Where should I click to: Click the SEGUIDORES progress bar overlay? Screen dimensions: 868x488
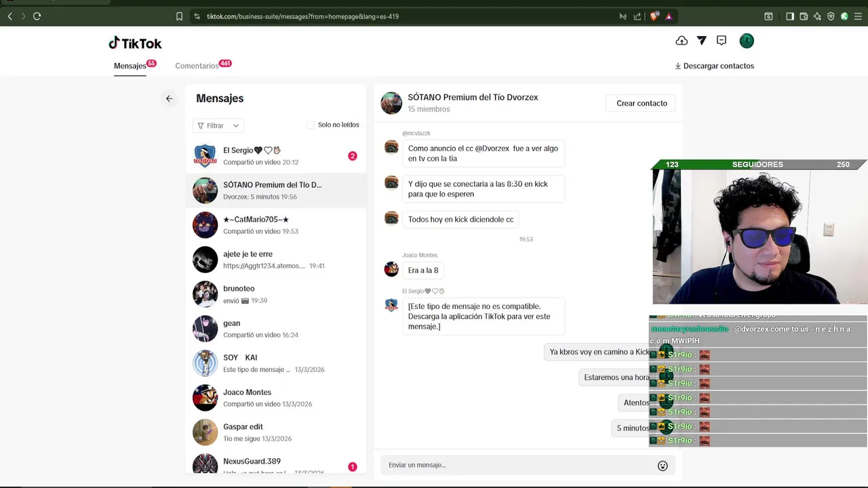(758, 165)
